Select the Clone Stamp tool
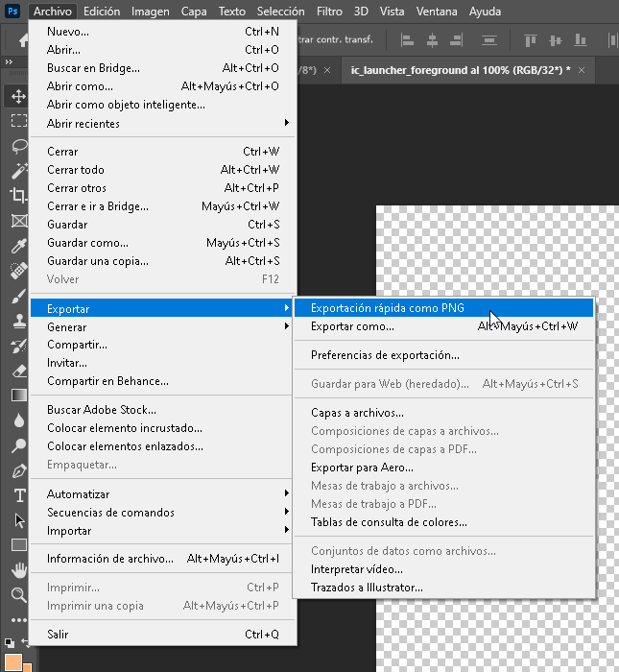The width and height of the screenshot is (619, 672). click(x=18, y=321)
